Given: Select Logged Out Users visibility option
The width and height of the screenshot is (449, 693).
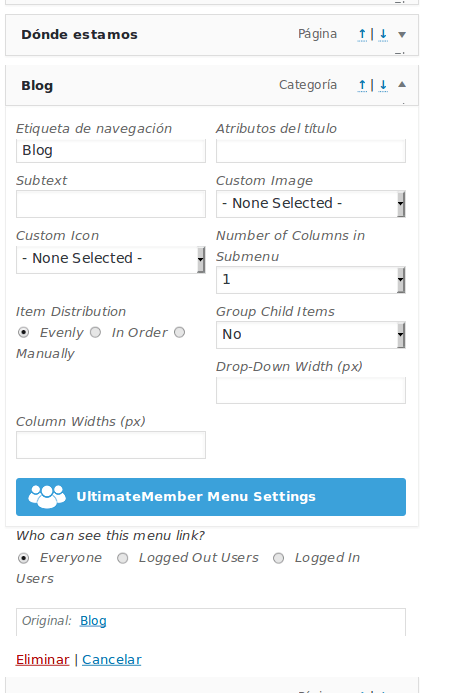Looking at the screenshot, I should click(x=122, y=558).
